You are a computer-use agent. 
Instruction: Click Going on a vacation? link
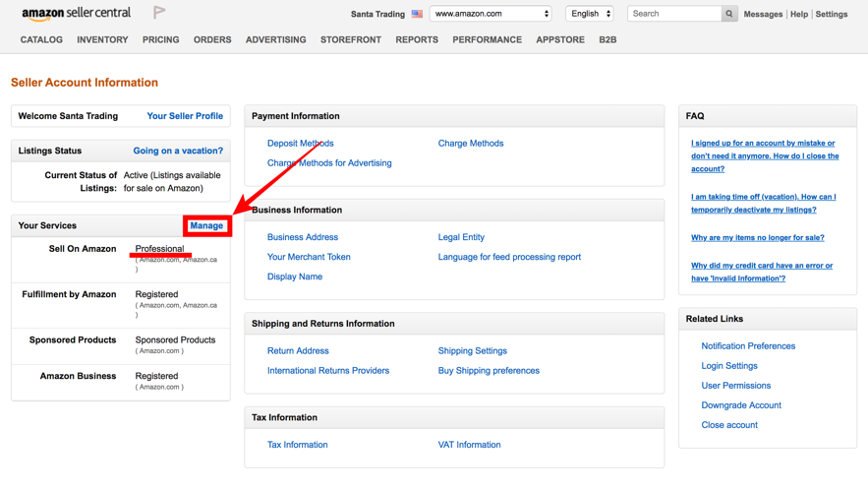pos(178,151)
